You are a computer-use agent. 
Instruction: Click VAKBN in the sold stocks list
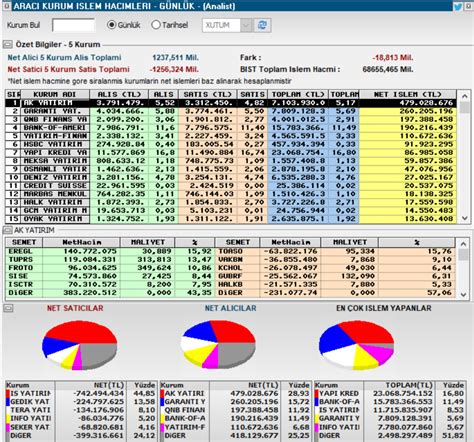click(230, 260)
